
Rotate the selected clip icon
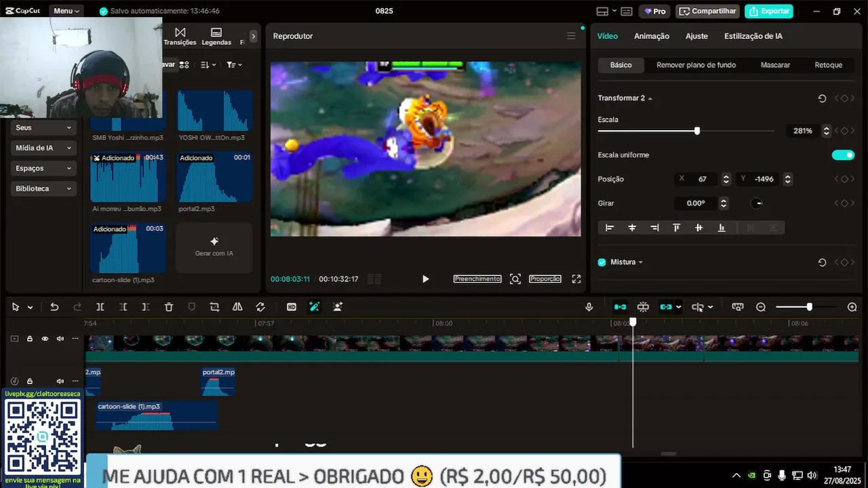pyautogui.click(x=260, y=307)
